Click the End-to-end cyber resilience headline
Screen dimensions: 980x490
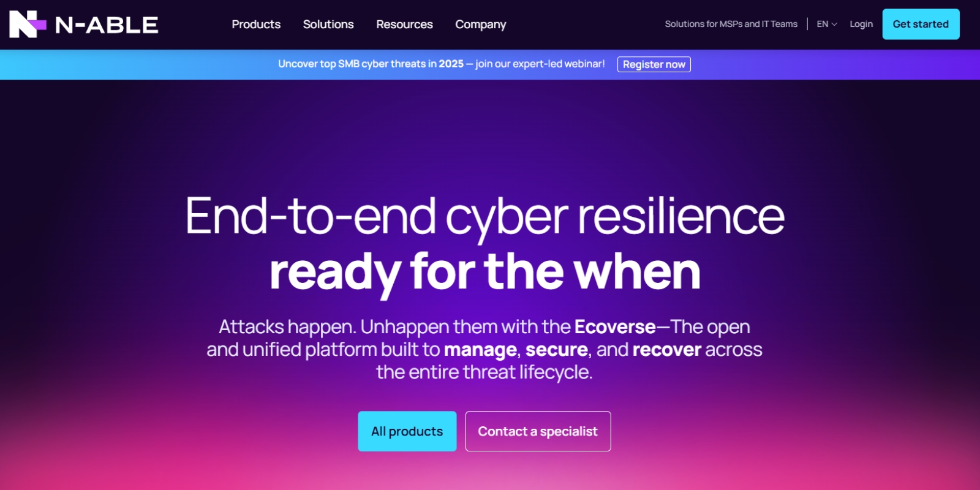click(484, 216)
